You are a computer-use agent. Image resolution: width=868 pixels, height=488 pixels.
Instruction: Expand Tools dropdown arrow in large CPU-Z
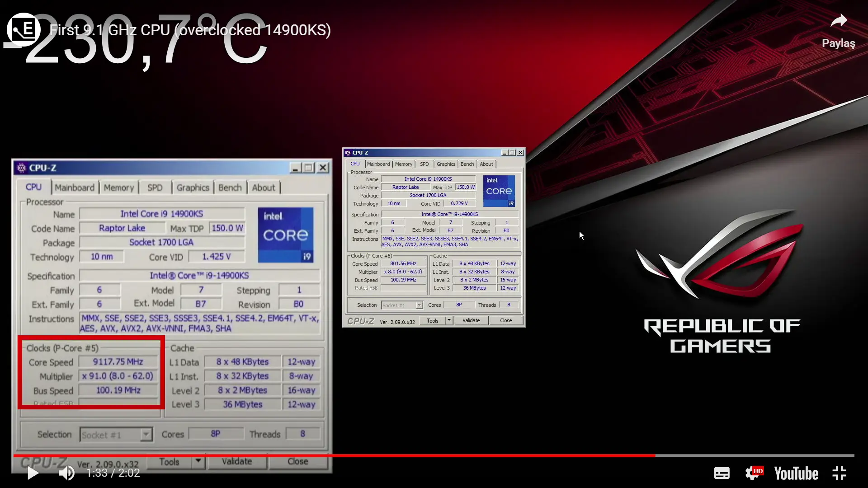coord(198,461)
